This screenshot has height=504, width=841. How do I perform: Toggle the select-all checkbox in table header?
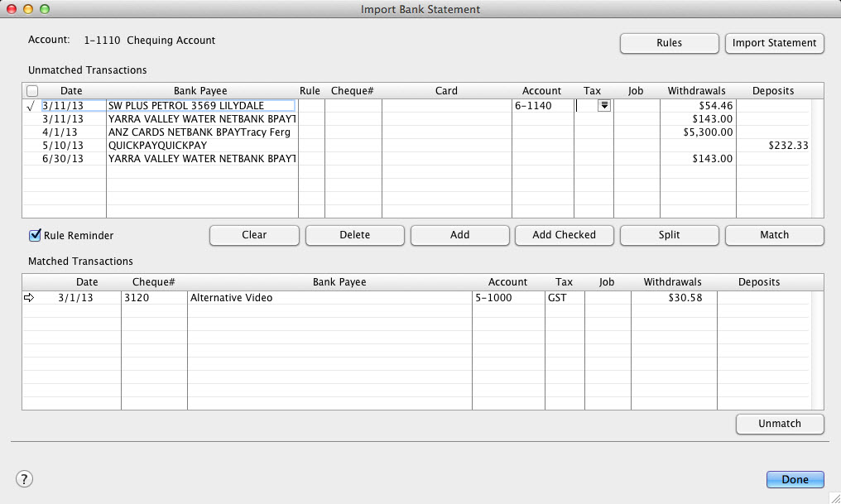(32, 91)
